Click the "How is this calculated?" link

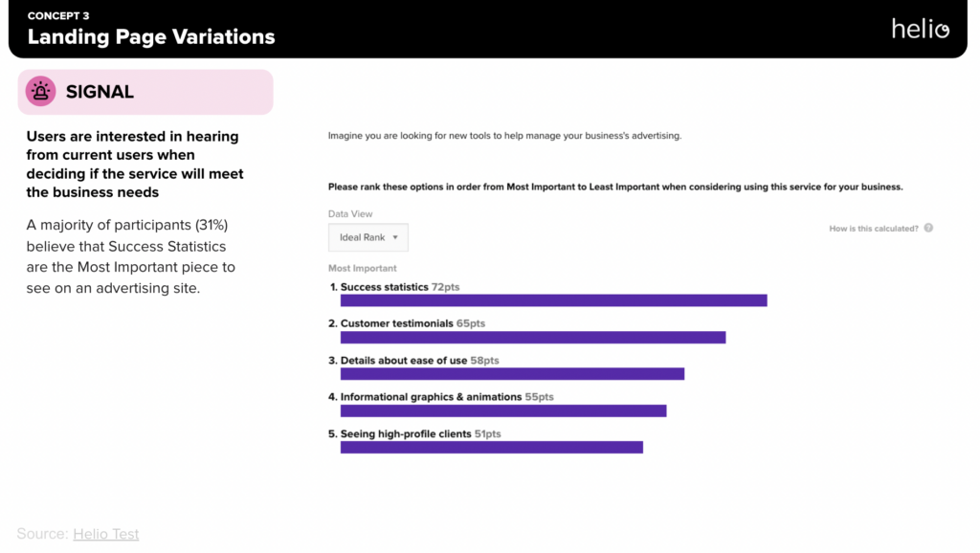tap(874, 229)
